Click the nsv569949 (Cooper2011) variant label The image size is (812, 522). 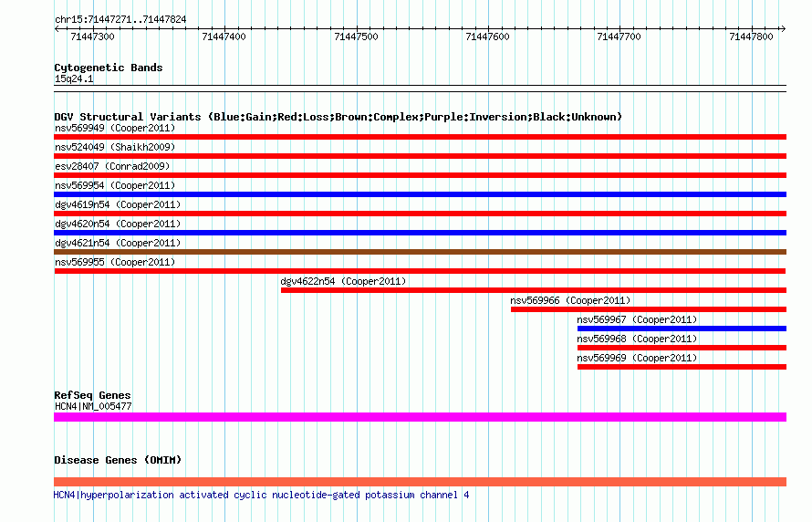point(115,128)
